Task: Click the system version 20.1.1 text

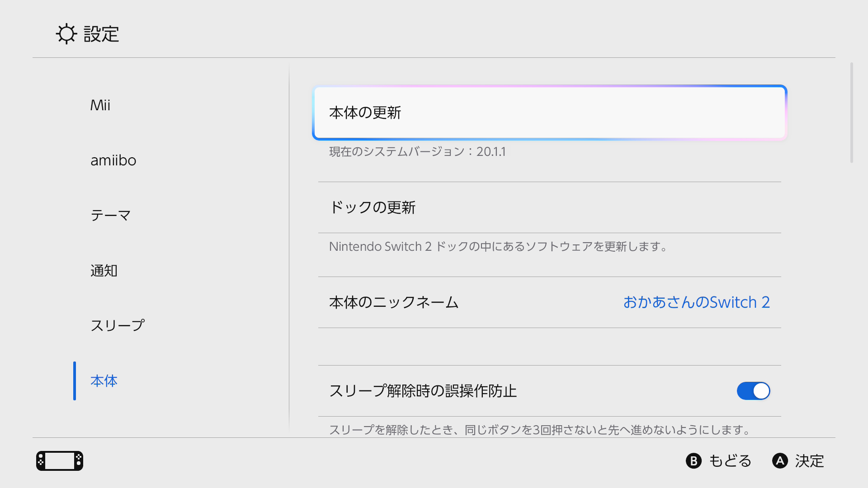Action: 417,152
